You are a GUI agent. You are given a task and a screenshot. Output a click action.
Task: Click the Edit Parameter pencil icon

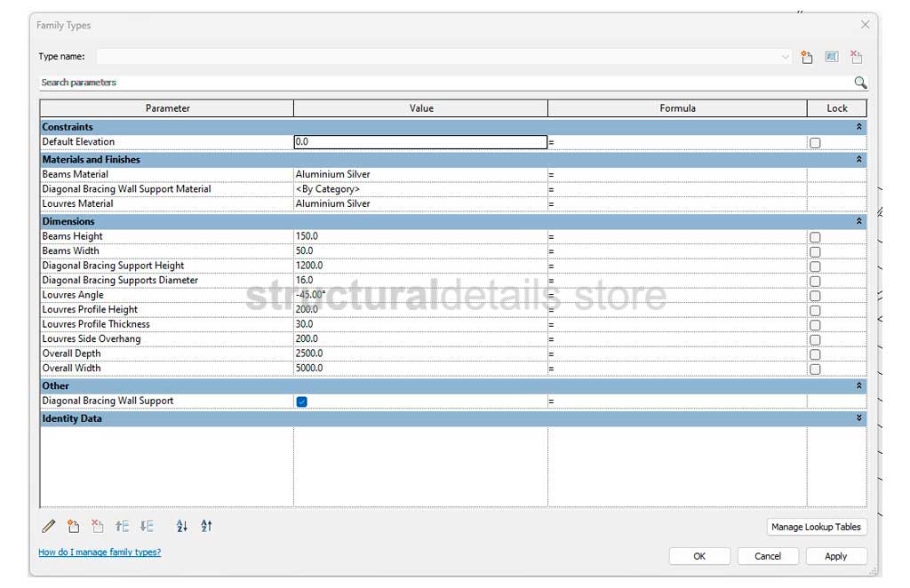pyautogui.click(x=49, y=527)
